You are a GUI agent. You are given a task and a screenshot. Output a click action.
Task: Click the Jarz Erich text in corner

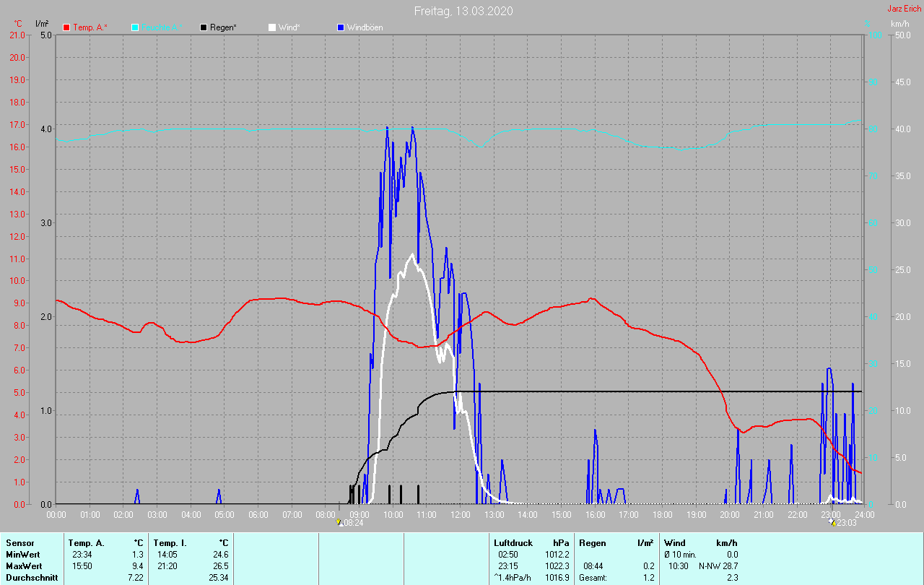(x=904, y=9)
